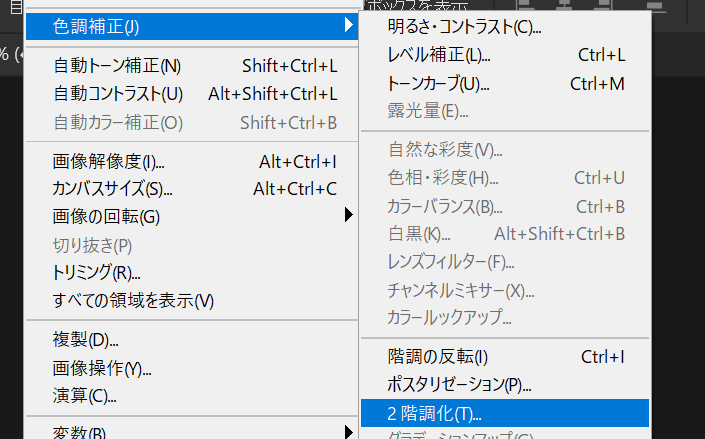Image resolution: width=705 pixels, height=439 pixels.
Task: Click the arrow beside 色調補正
Action: point(348,25)
